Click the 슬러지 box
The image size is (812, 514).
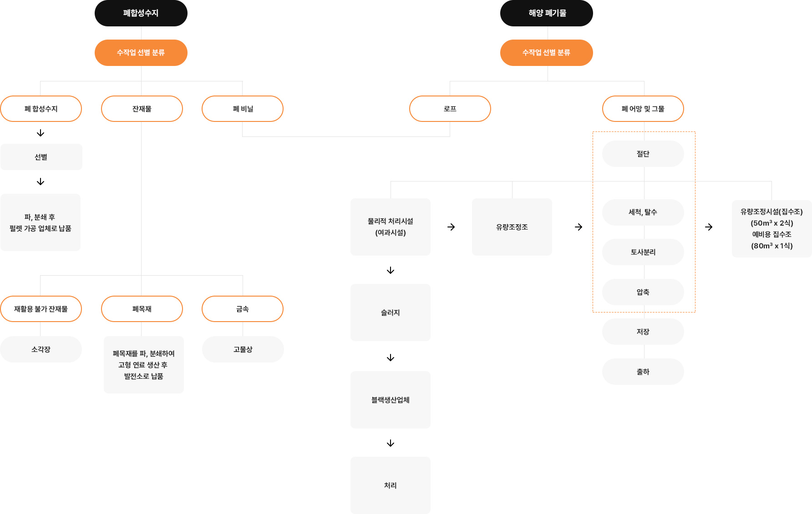[x=391, y=312]
